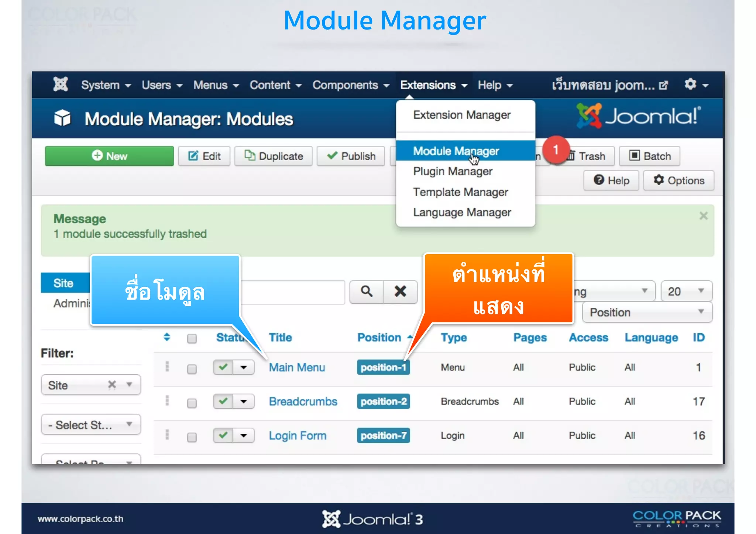Viewport: 756px width, 534px height.
Task: Open the settings gear menu in top bar
Action: click(696, 85)
